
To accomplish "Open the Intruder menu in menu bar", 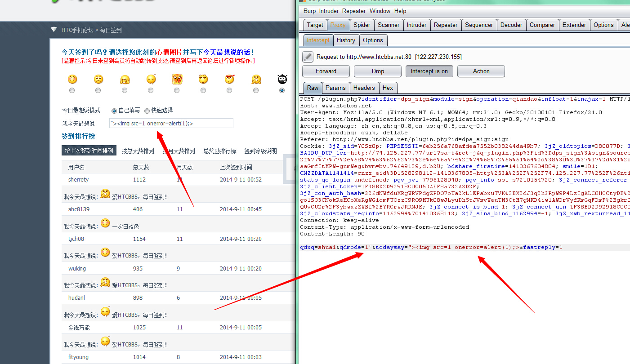I will [x=329, y=11].
